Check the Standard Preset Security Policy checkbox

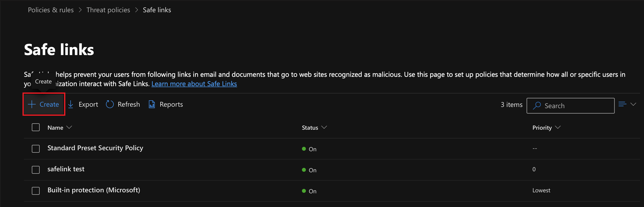point(36,149)
